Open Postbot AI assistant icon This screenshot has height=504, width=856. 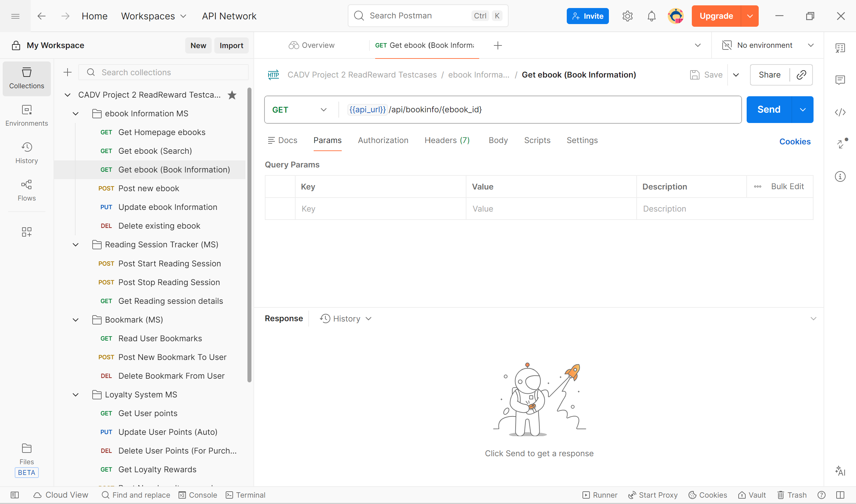point(840,471)
